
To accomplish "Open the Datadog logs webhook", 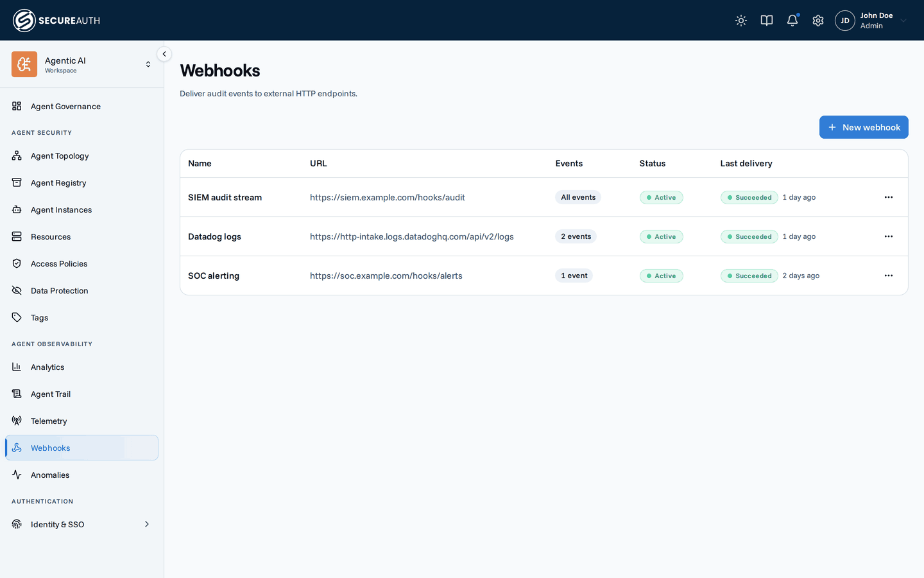I will (214, 236).
